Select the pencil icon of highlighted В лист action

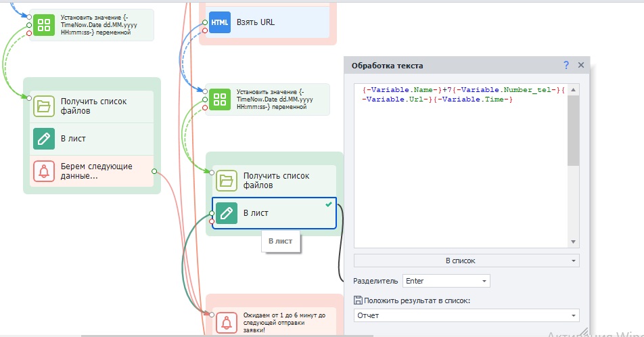[x=227, y=213]
